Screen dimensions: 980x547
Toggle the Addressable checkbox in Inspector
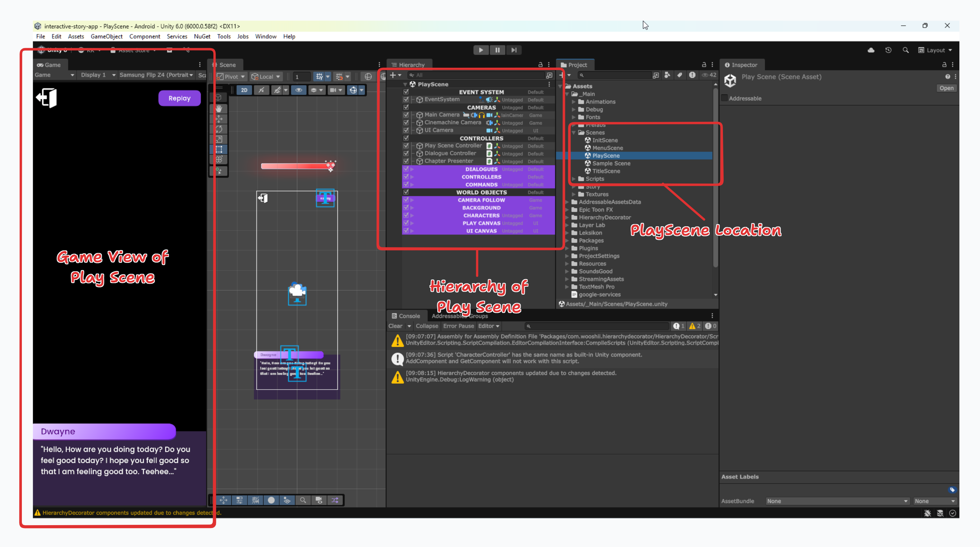725,98
